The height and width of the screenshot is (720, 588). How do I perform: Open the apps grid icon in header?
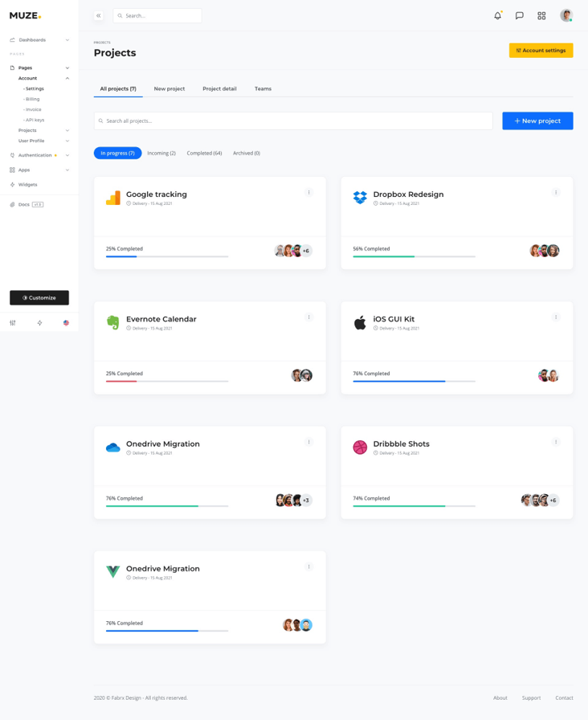point(541,15)
